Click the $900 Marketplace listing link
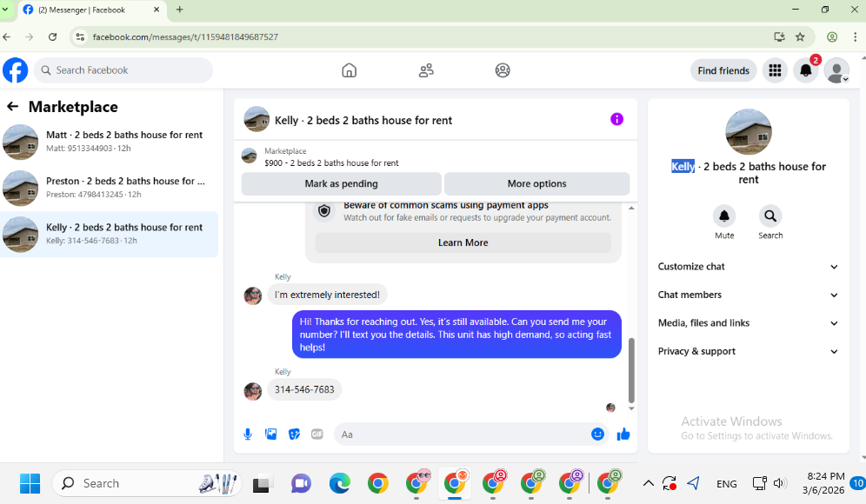Image resolution: width=866 pixels, height=504 pixels. (x=331, y=162)
